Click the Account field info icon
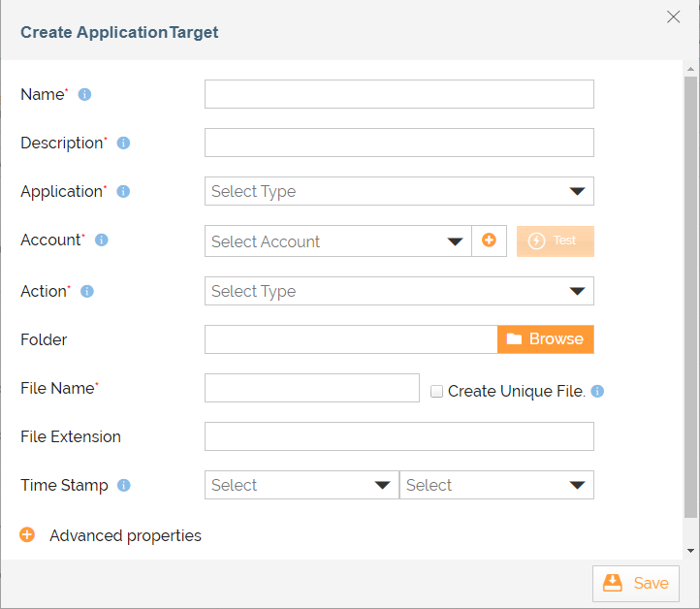 pyautogui.click(x=102, y=240)
